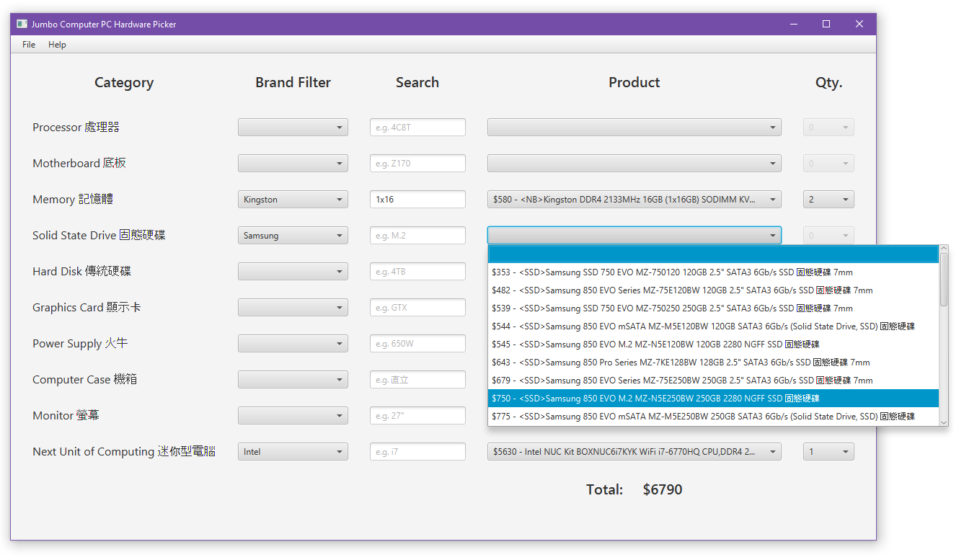The width and height of the screenshot is (964, 560).
Task: Select $545 Samsung 850 EVO M.2 120GB
Action: (x=713, y=345)
